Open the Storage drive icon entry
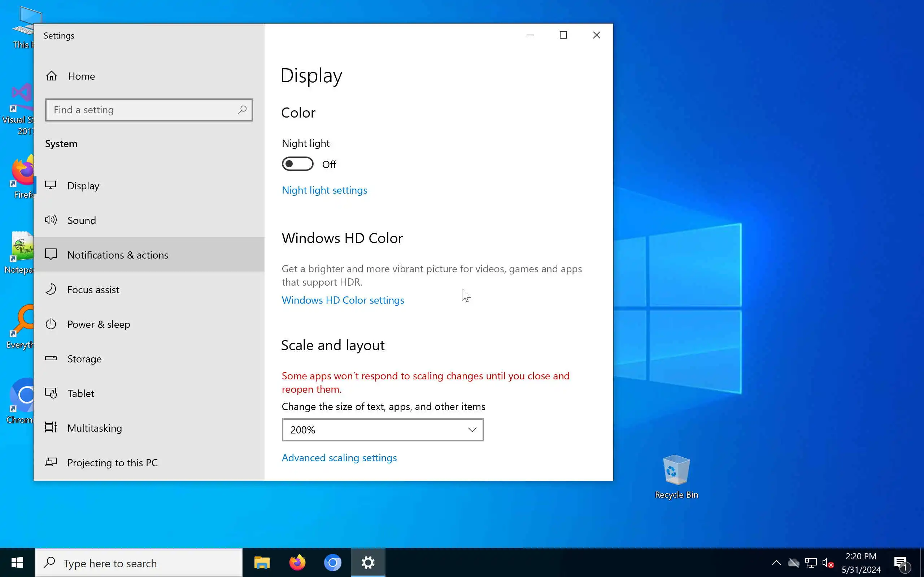 (x=51, y=358)
